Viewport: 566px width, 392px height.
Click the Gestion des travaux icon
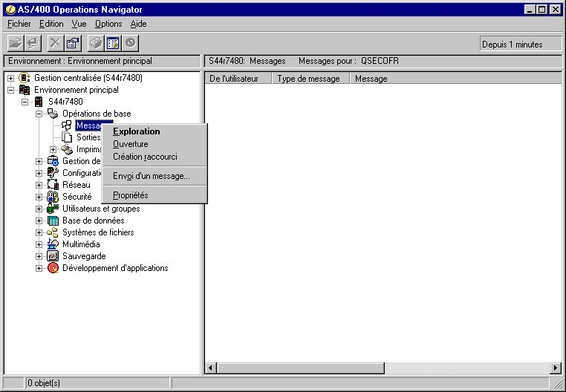tap(53, 161)
